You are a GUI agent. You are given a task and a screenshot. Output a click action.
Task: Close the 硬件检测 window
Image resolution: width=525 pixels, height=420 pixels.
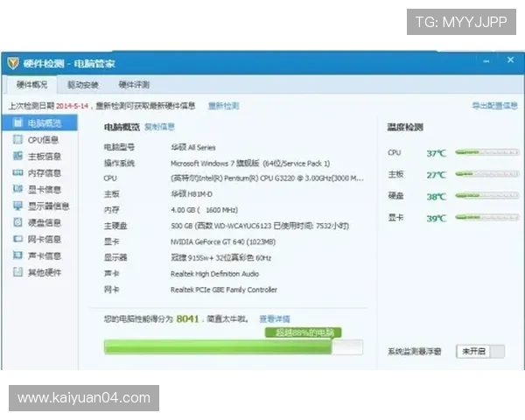510,60
